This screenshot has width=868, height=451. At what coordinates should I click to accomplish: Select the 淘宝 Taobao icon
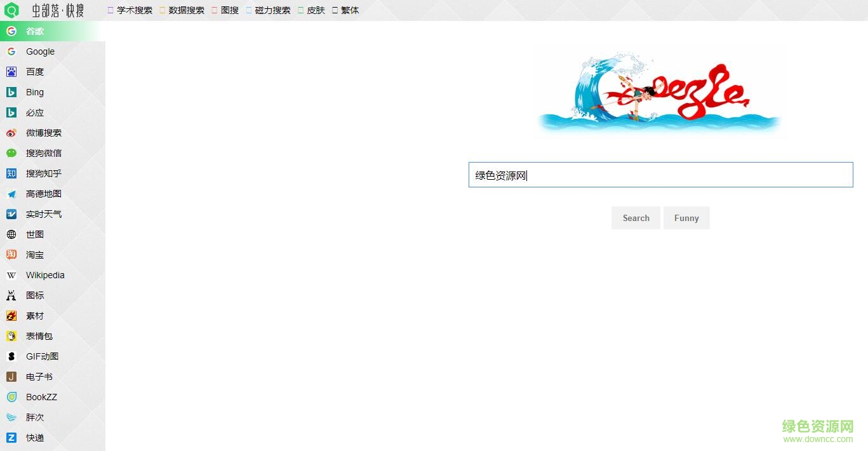(11, 254)
